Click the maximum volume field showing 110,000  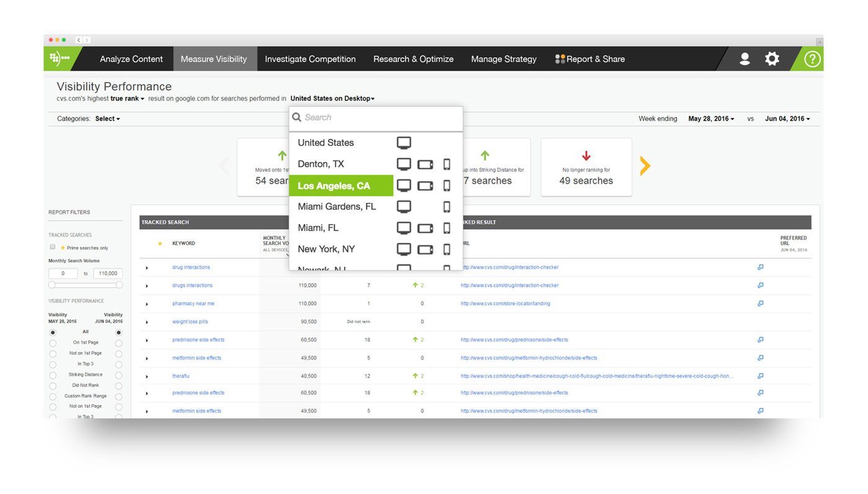[x=108, y=273]
